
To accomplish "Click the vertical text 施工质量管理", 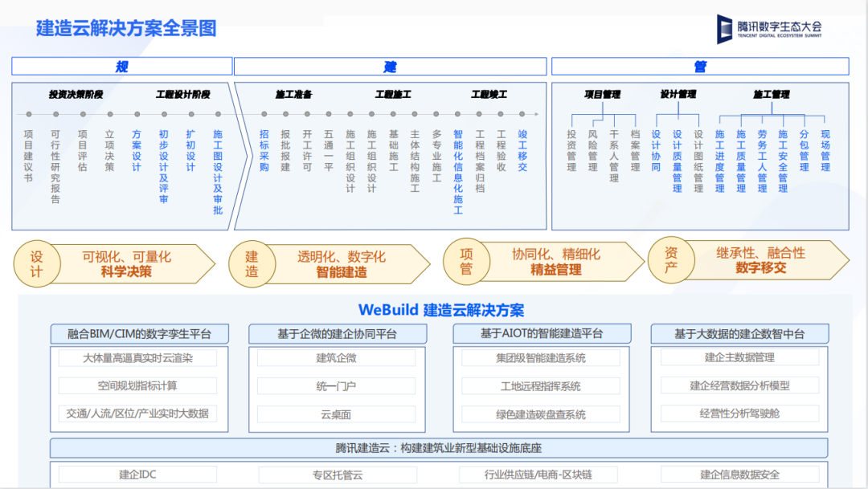I will [741, 161].
